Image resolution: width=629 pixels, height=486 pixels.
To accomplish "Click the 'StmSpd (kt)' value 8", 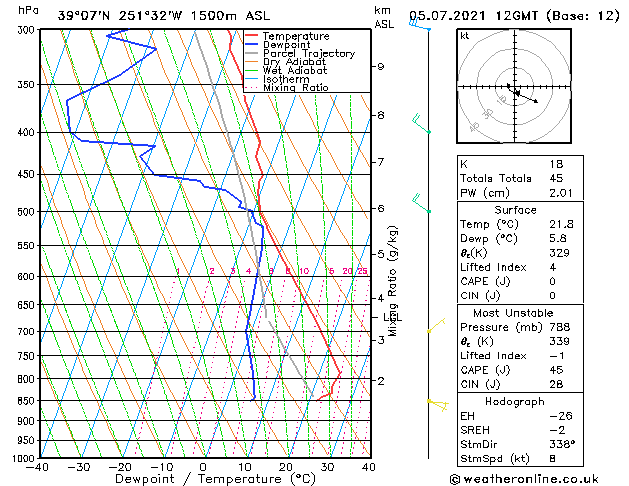I will [x=553, y=458].
